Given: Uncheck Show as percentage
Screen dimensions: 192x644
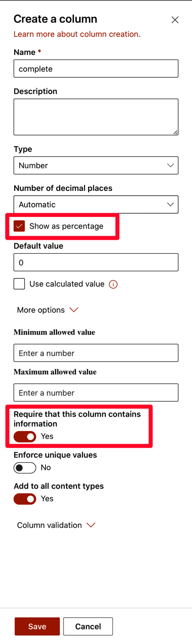Looking at the screenshot, I should click(x=19, y=226).
